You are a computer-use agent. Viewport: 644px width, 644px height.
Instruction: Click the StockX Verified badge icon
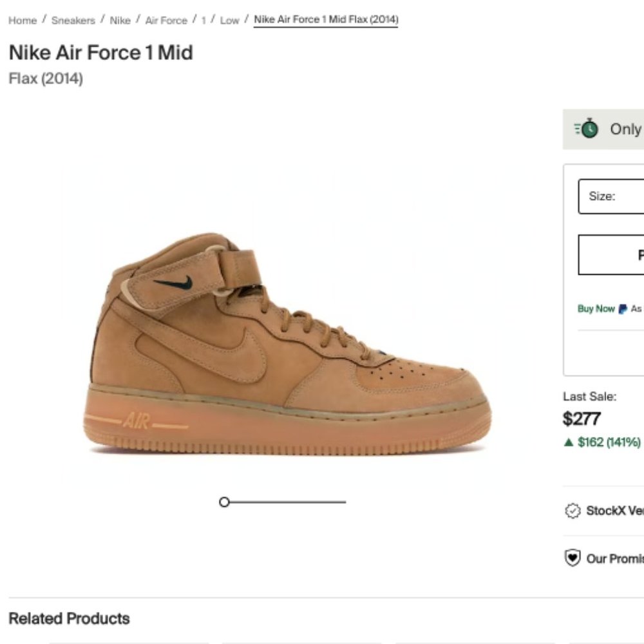coord(572,511)
